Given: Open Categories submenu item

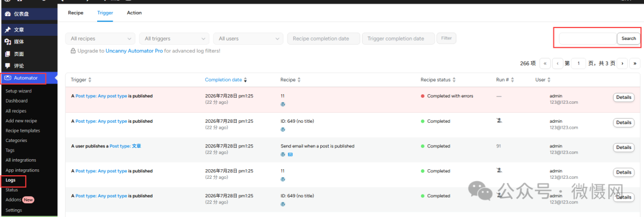Looking at the screenshot, I should [16, 141].
